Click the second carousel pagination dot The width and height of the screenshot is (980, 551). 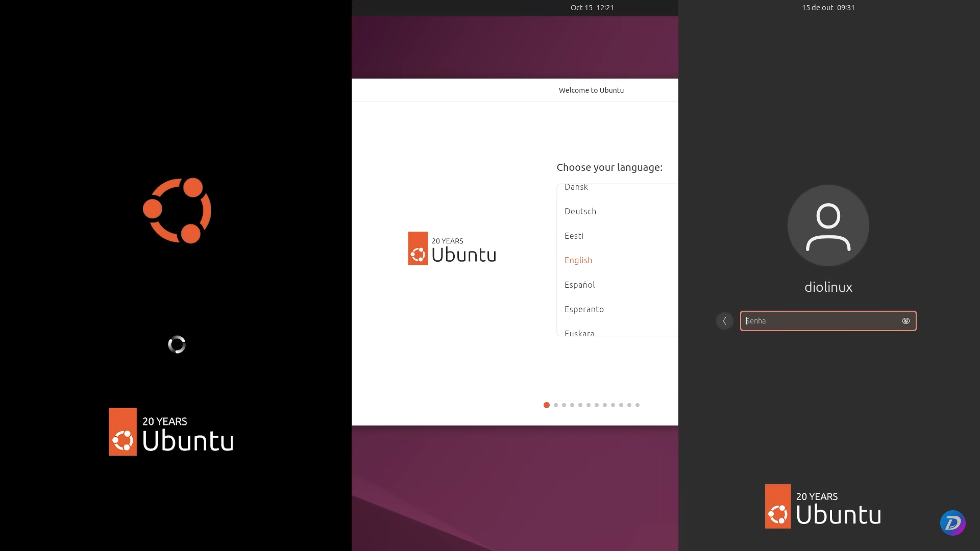(555, 405)
